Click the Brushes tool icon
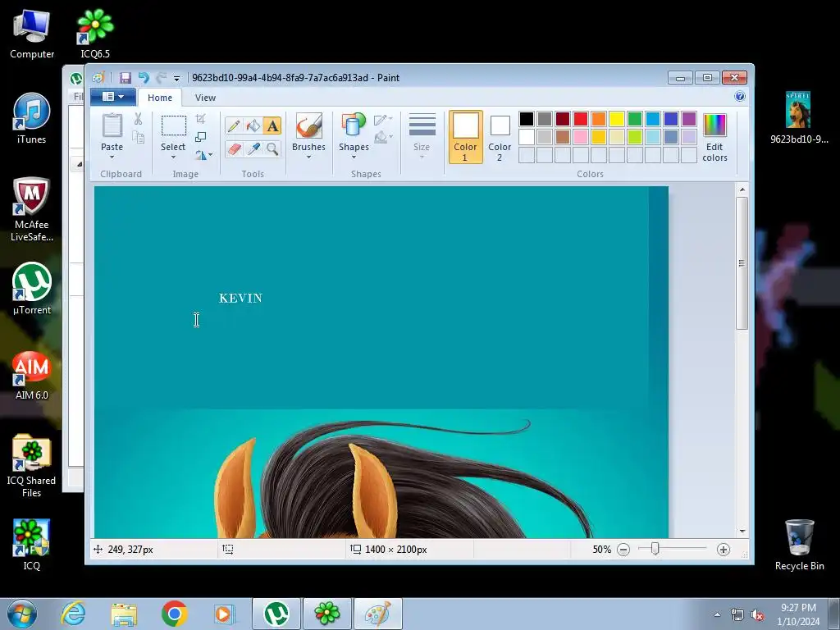This screenshot has width=840, height=630. tap(308, 126)
